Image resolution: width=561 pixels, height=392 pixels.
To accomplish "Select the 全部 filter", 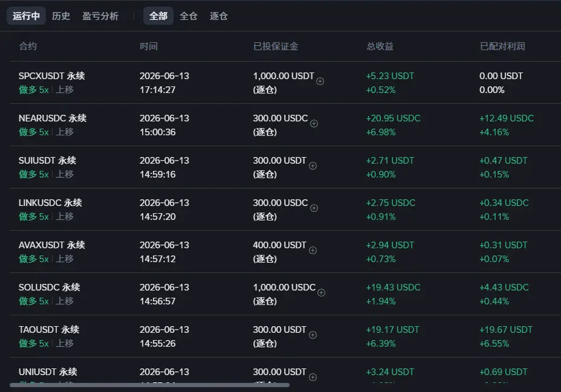I will click(x=158, y=16).
